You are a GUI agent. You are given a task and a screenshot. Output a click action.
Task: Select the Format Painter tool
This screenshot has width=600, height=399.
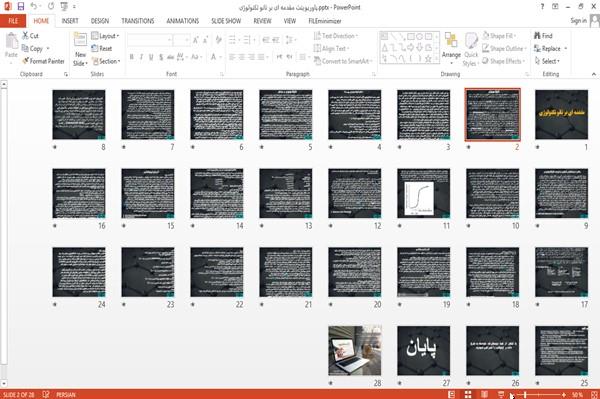43,61
